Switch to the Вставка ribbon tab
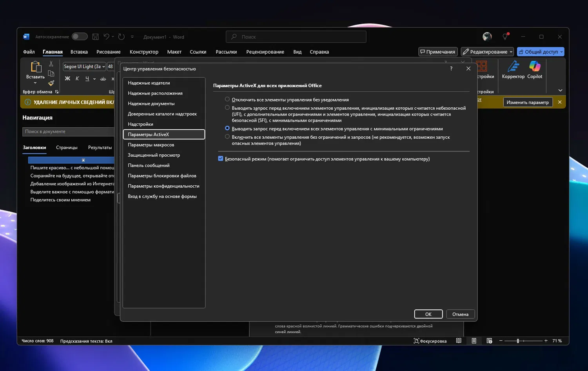The height and width of the screenshot is (371, 588). tap(79, 52)
